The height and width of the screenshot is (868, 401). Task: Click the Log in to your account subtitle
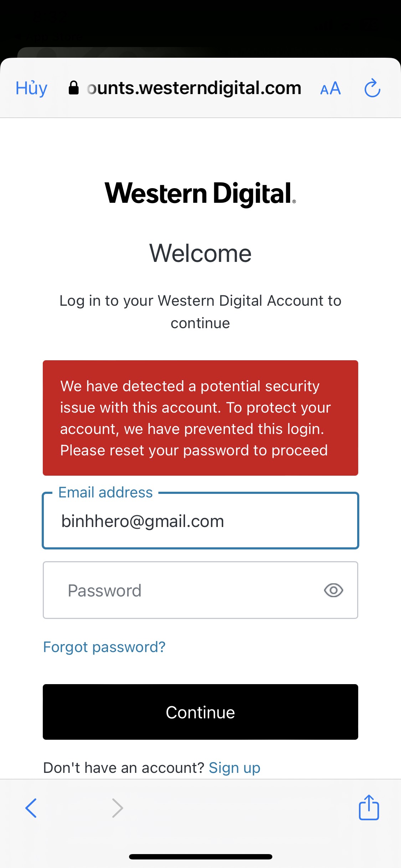click(200, 312)
